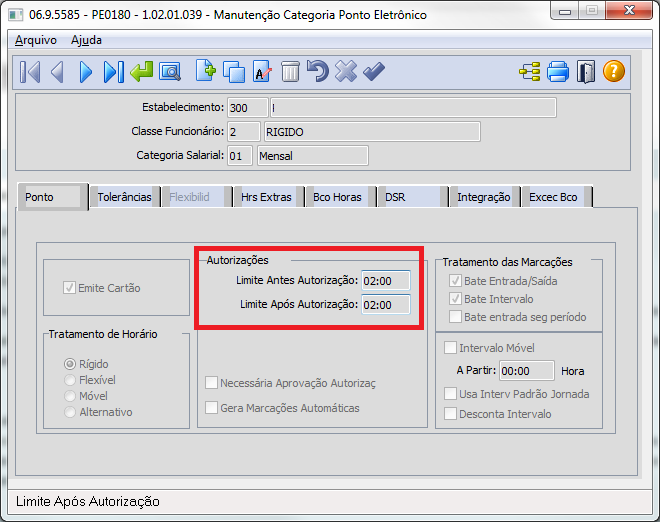Click the status bar text Limite Após Autorização
Screen dimensions: 660x522
(88, 501)
